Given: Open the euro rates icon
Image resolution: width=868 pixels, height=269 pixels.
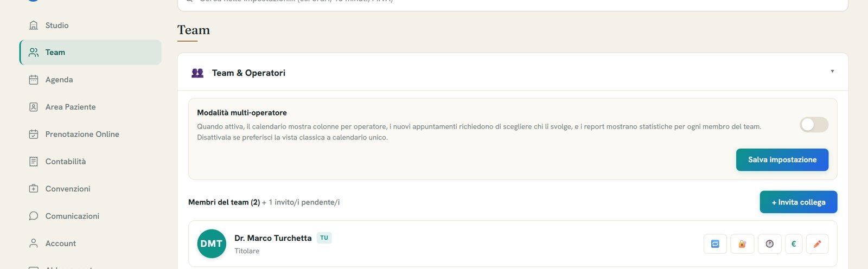Looking at the screenshot, I should click(x=794, y=244).
